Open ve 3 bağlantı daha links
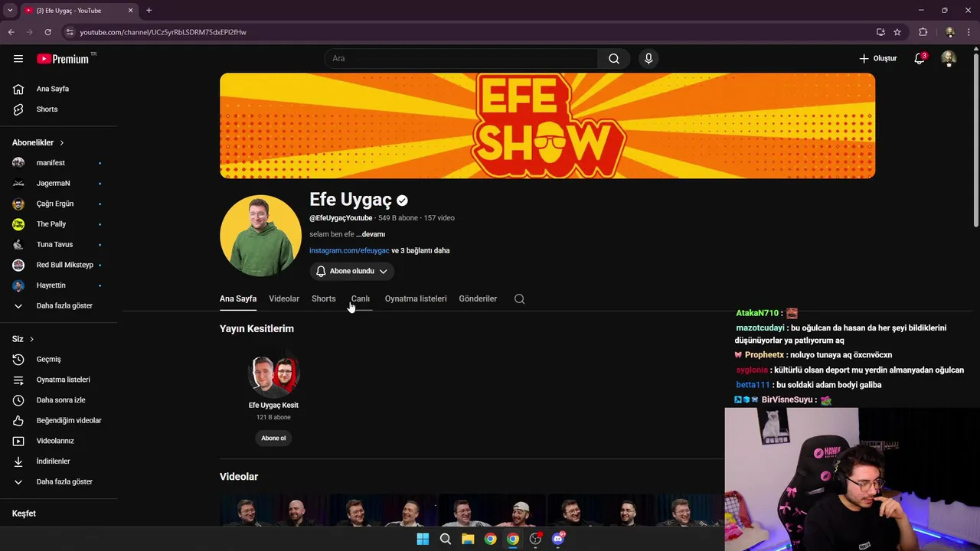Image resolution: width=980 pixels, height=551 pixels. coord(420,250)
